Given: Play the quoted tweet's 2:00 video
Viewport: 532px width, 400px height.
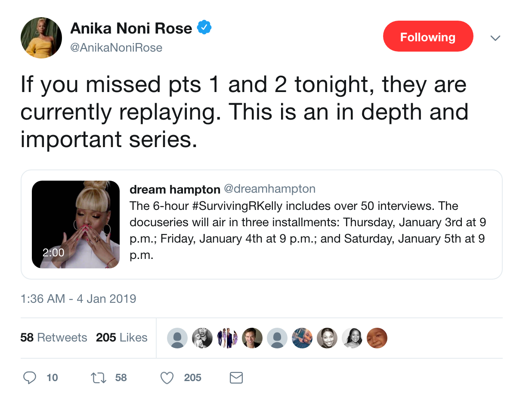Looking at the screenshot, I should pos(76,224).
